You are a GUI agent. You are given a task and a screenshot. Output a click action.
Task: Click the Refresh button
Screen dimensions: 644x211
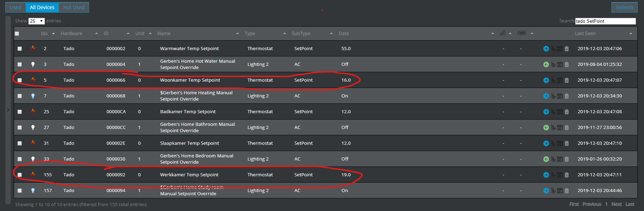[x=624, y=7]
